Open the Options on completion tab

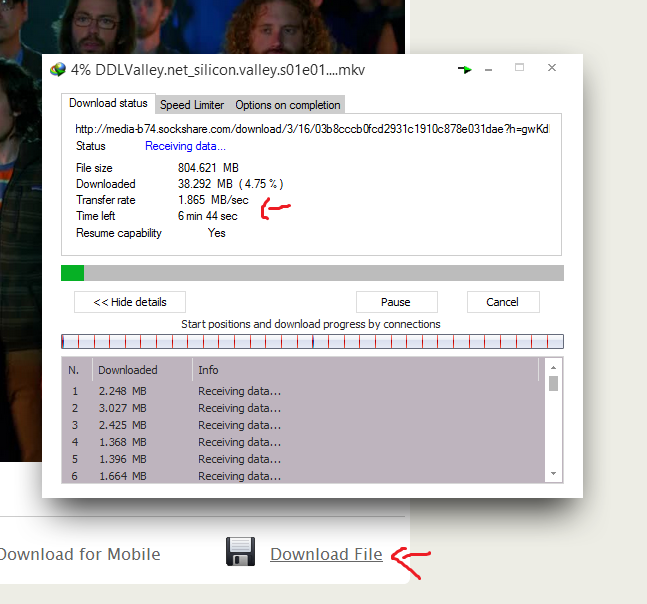(287, 105)
